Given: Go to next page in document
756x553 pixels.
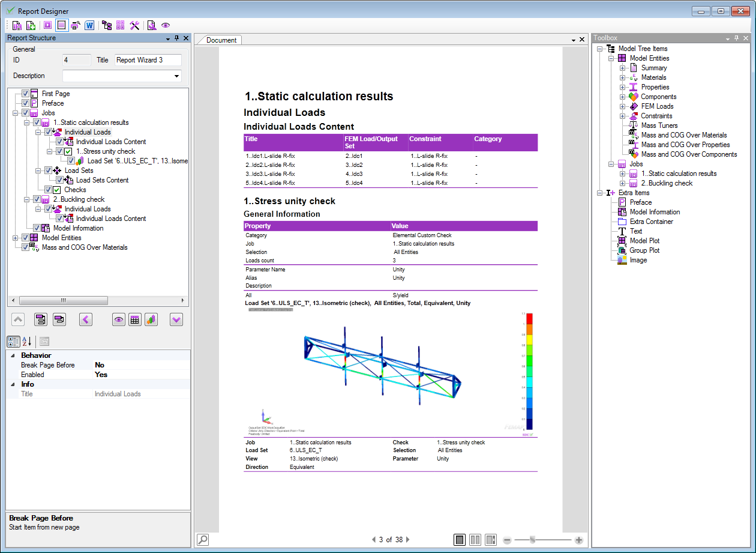Looking at the screenshot, I should point(408,540).
